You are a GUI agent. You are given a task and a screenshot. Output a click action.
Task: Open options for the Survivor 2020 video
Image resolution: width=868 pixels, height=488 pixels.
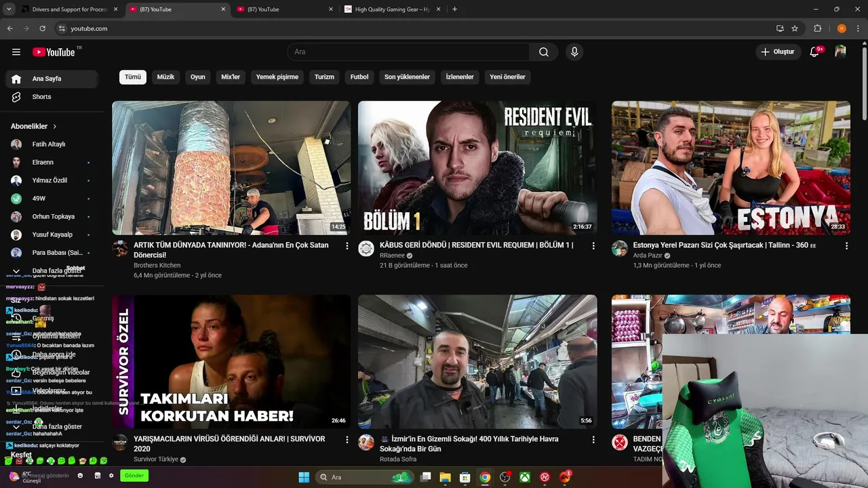pos(347,439)
